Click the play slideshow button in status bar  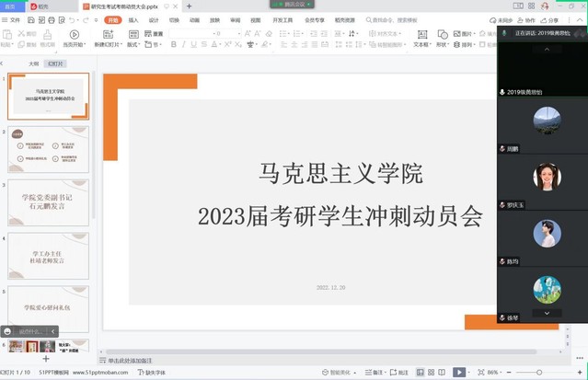[459, 372]
